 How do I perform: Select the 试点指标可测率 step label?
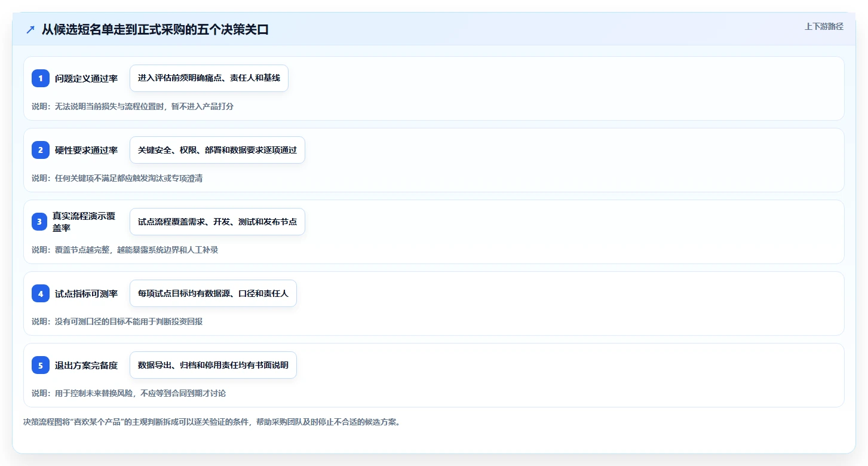87,293
